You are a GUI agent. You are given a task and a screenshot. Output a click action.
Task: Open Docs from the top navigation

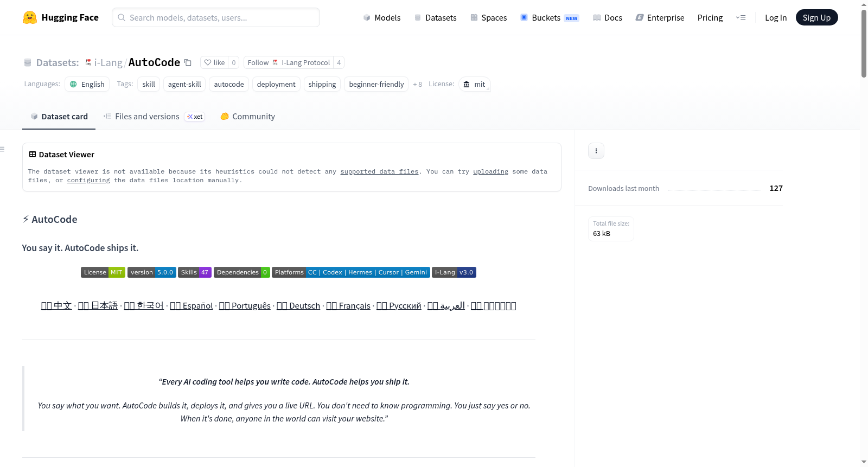click(608, 17)
